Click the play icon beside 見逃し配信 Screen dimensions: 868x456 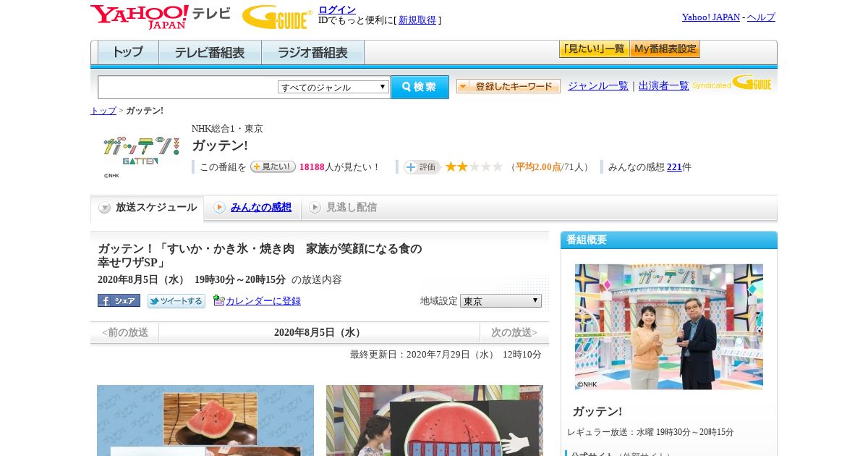[x=315, y=208]
